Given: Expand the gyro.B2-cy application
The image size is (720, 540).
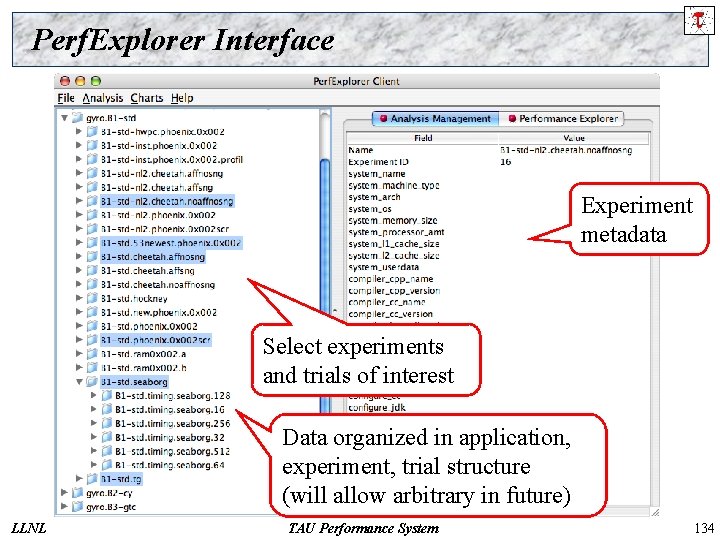Looking at the screenshot, I should [x=64, y=493].
